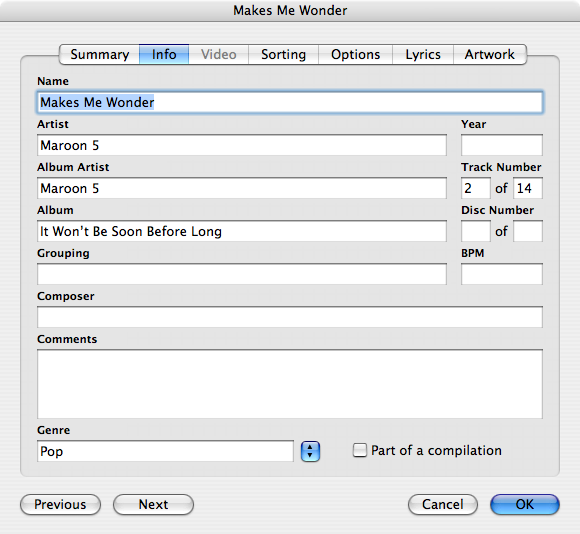580x534 pixels.
Task: Go to the Lyrics tab
Action: point(423,54)
